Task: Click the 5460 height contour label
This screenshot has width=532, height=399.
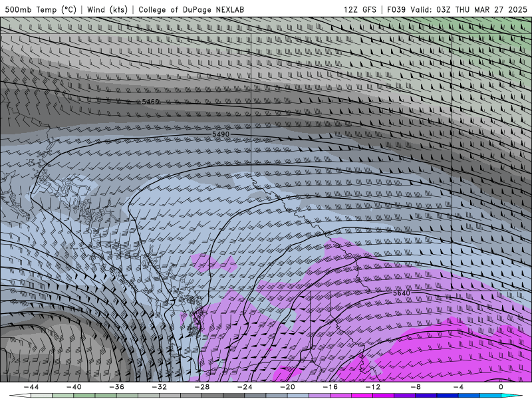Action: click(151, 102)
